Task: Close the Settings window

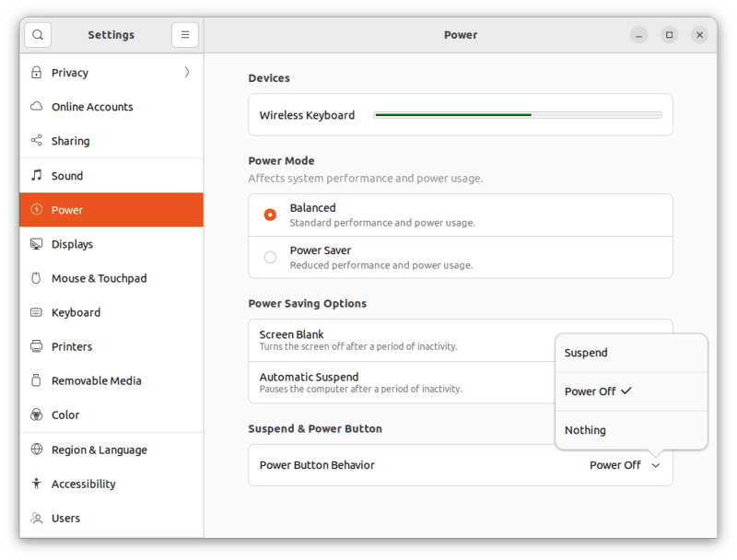Action: pyautogui.click(x=699, y=35)
